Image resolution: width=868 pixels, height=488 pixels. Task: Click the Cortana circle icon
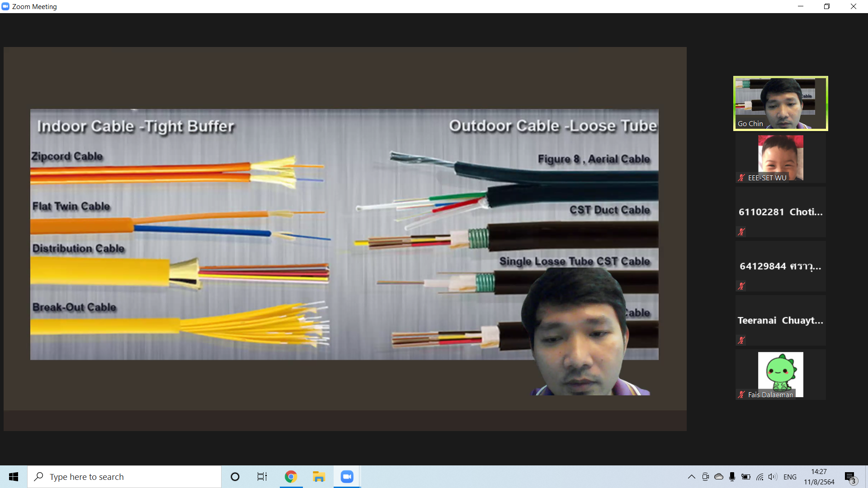point(235,477)
